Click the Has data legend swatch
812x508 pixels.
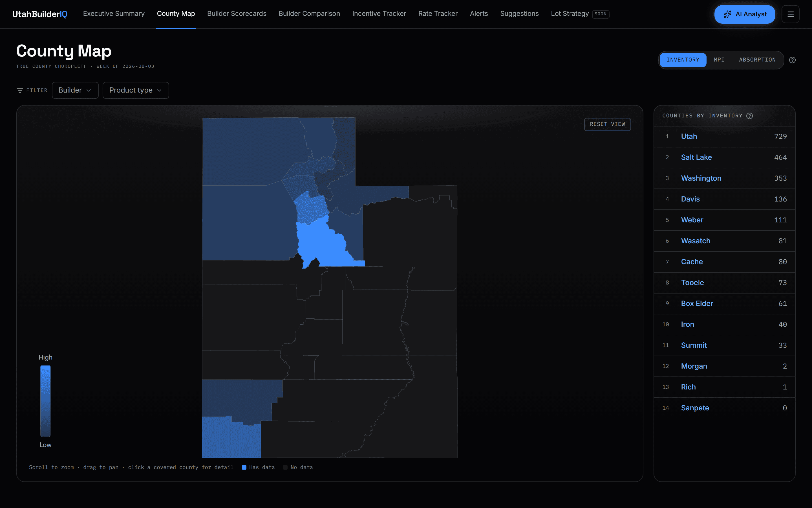click(x=244, y=467)
